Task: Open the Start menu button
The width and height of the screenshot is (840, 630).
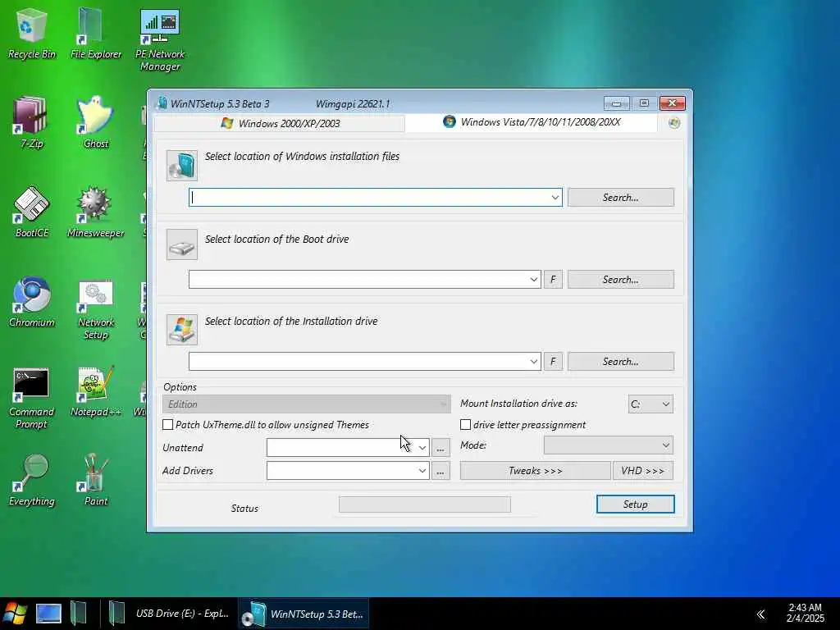Action: [x=16, y=614]
